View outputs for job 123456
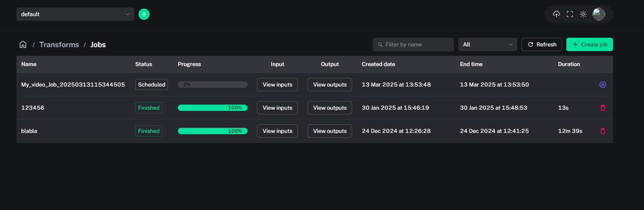 click(330, 108)
